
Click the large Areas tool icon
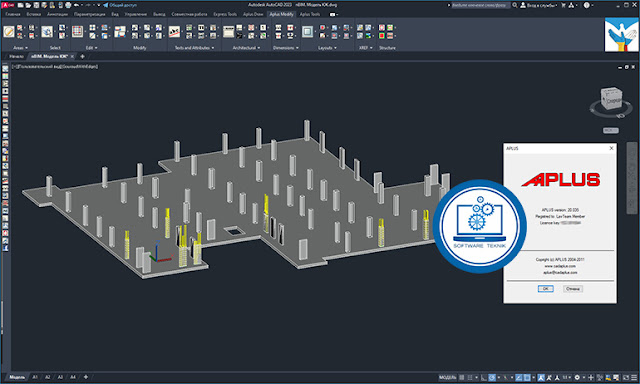[9, 31]
